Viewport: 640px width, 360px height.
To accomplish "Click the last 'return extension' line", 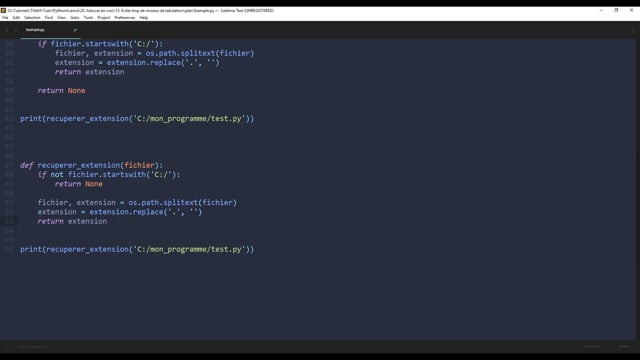I will (72, 221).
